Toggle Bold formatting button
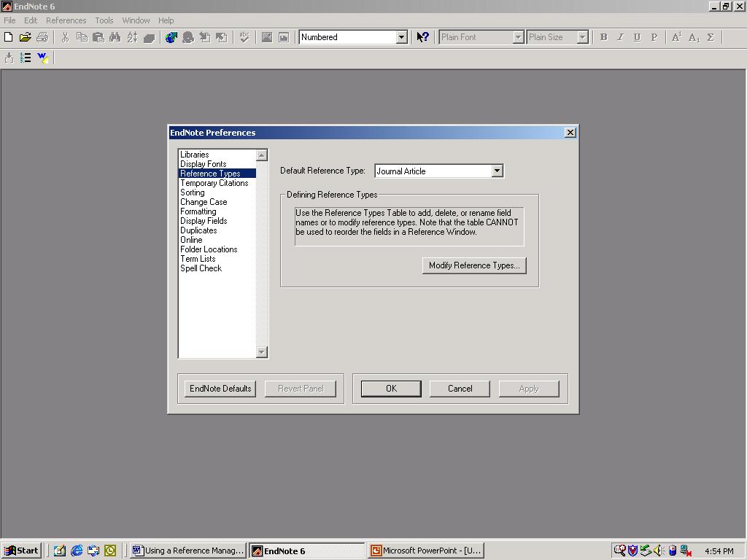747x560 pixels. [603, 37]
